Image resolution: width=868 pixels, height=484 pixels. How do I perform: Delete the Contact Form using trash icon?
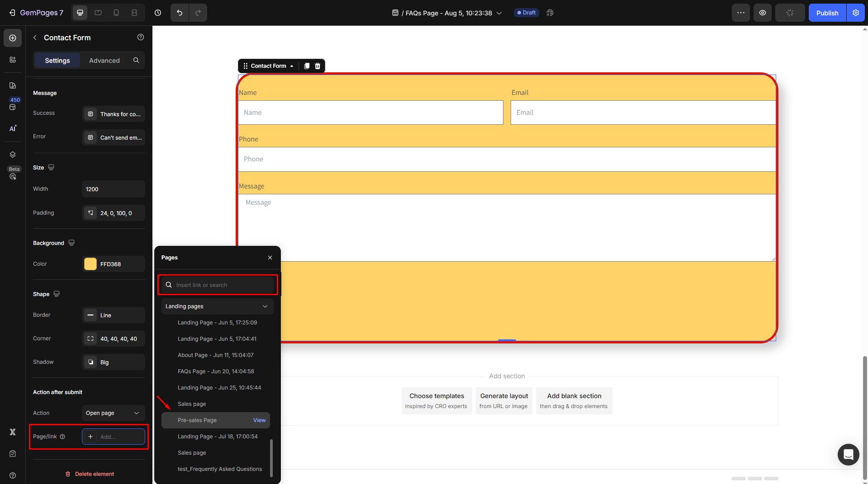[x=318, y=66]
